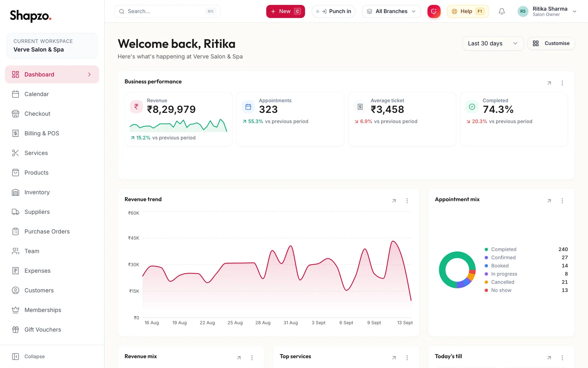Image resolution: width=588 pixels, height=368 pixels.
Task: Click the rupee Revenue icon
Action: click(x=136, y=107)
